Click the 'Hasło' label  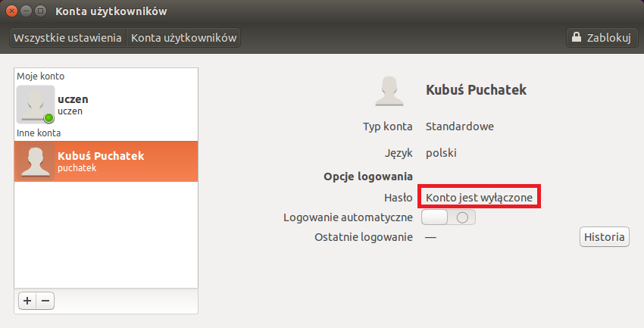(x=399, y=198)
